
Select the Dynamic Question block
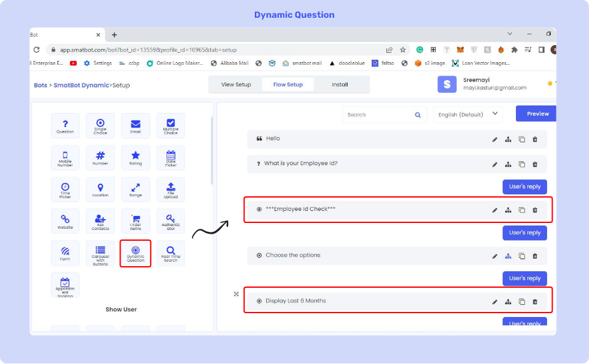[135, 253]
